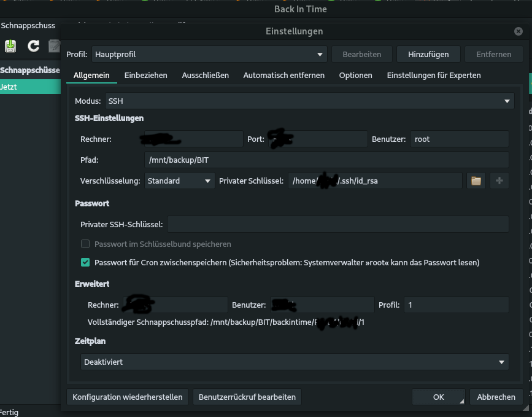The image size is (532, 417).
Task: Click the take snapshot icon in main window
Action: coord(10,46)
